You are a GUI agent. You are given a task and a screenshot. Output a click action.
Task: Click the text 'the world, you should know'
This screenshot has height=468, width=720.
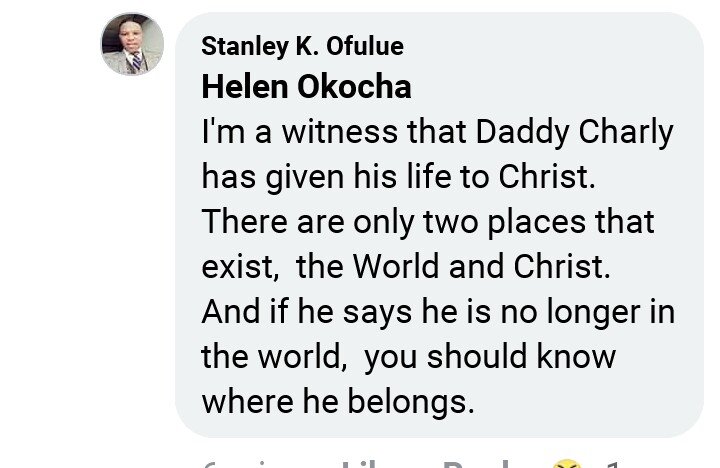tap(408, 356)
